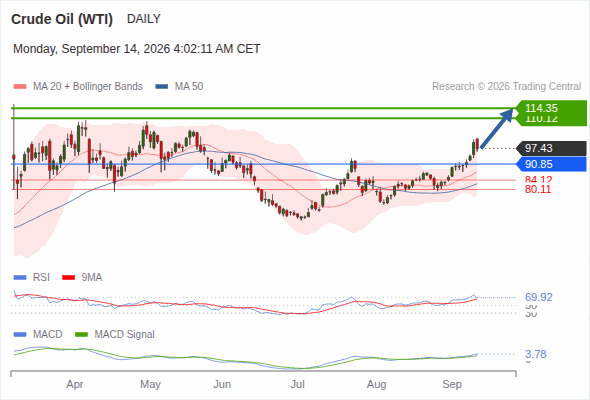Click the MA 50 blue legend swatch
The height and width of the screenshot is (400, 590).
(162, 87)
